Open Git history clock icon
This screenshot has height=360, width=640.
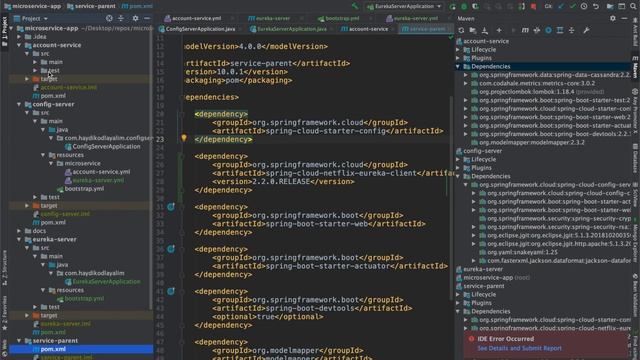[584, 7]
